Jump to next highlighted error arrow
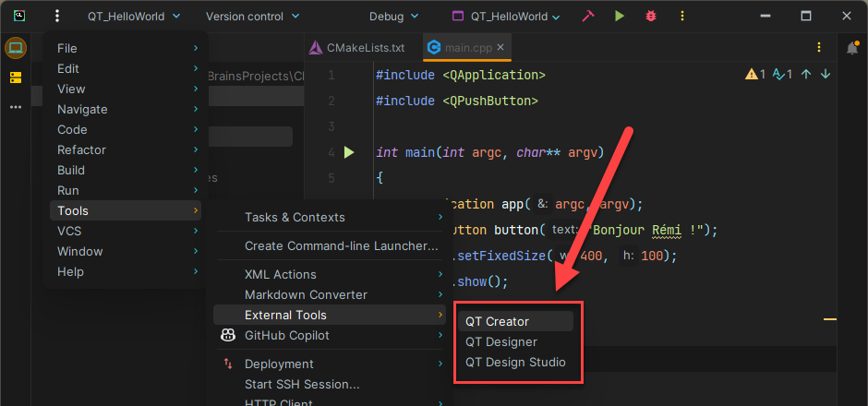 pyautogui.click(x=825, y=75)
